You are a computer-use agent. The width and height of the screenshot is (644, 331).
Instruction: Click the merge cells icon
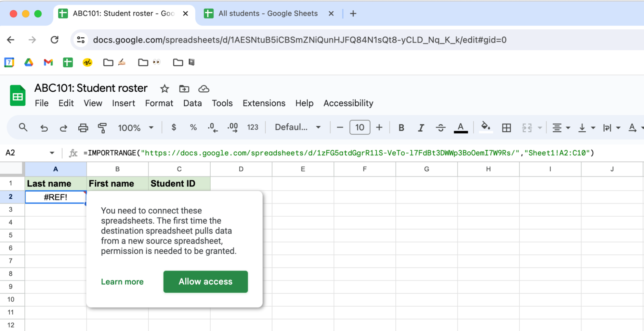[527, 128]
